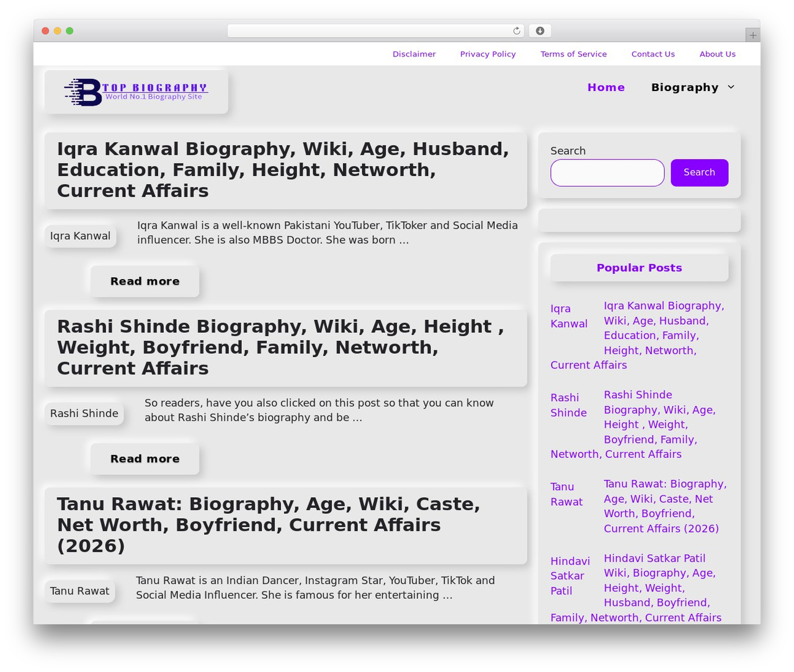Image resolution: width=794 pixels, height=672 pixels.
Task: Open the About Us link
Action: tap(718, 54)
